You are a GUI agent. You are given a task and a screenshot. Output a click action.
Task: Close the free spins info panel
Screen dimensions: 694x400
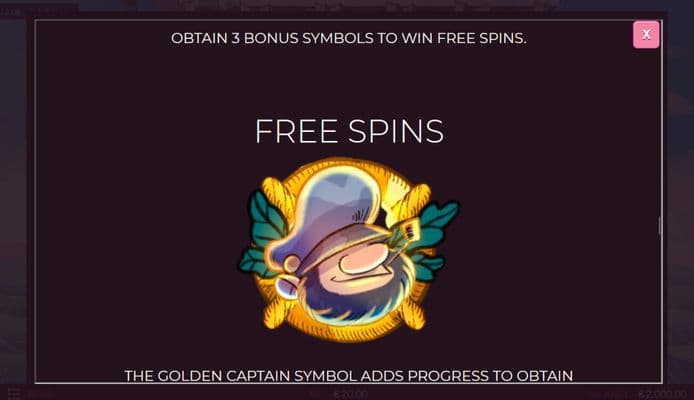click(x=646, y=35)
